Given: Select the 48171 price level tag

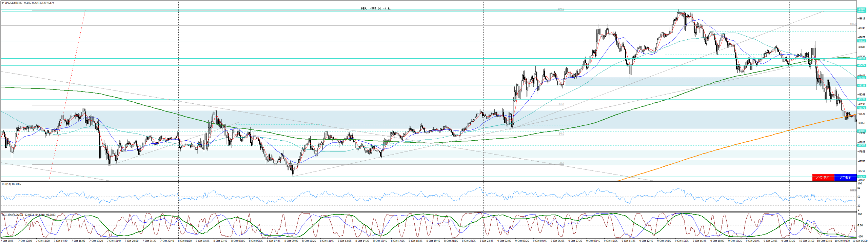Looking at the screenshot, I should [862, 108].
